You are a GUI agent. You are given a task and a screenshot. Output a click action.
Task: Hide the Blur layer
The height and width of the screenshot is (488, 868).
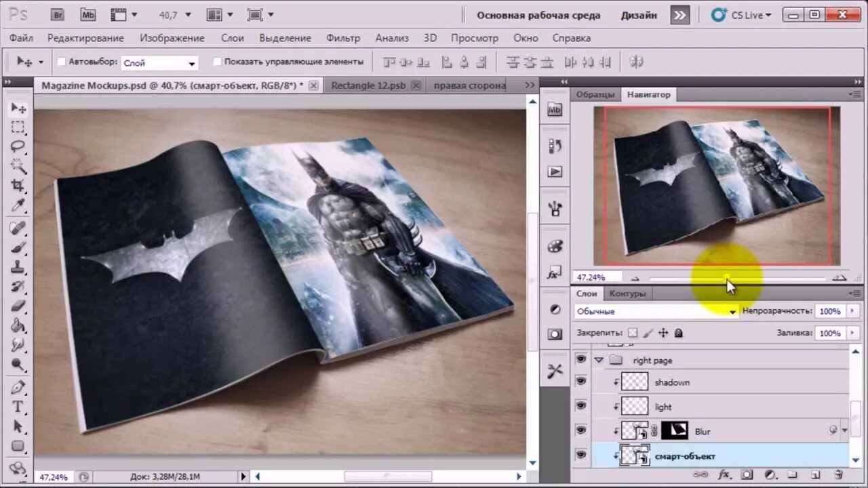(x=581, y=430)
